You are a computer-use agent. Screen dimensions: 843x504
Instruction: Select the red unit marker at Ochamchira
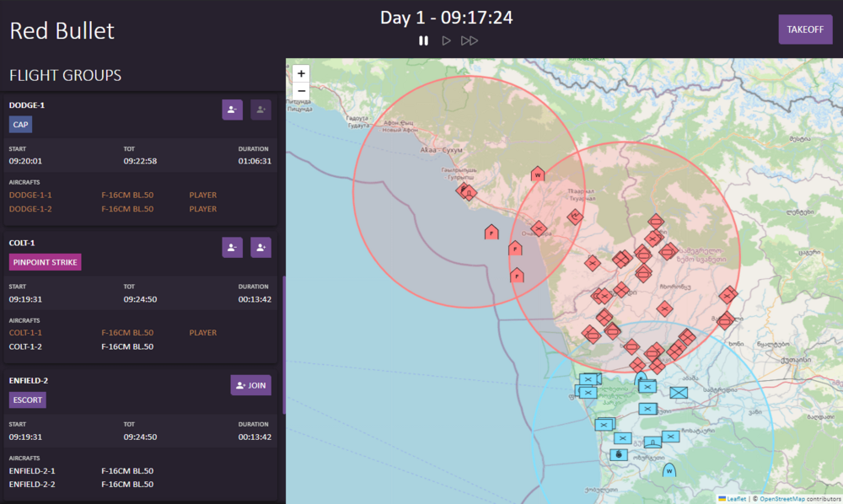click(538, 228)
